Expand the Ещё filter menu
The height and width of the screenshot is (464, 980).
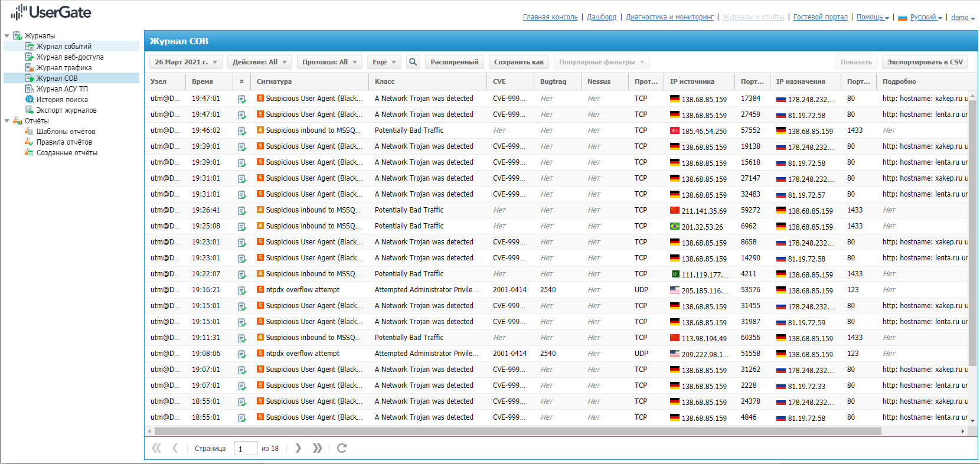(x=384, y=62)
